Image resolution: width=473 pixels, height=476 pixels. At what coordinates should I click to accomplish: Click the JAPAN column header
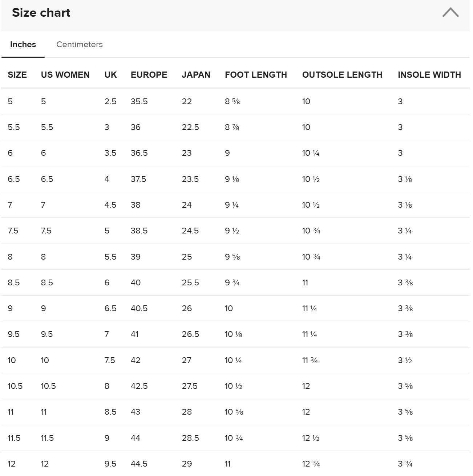click(196, 75)
